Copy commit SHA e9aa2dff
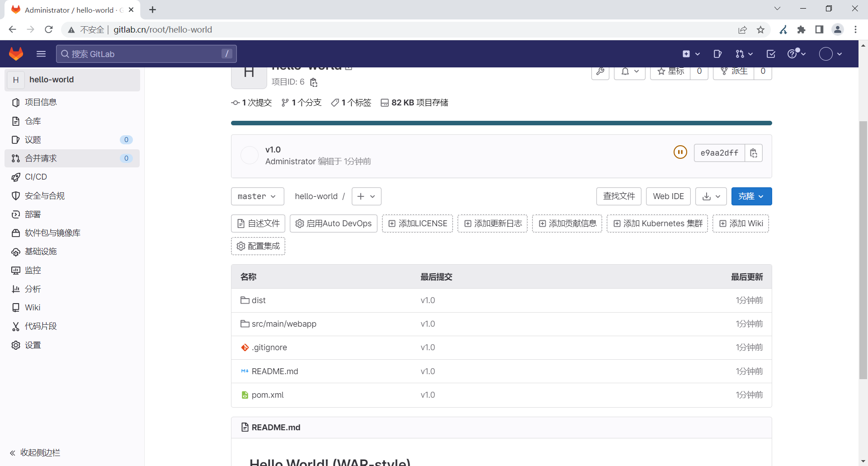 [754, 153]
